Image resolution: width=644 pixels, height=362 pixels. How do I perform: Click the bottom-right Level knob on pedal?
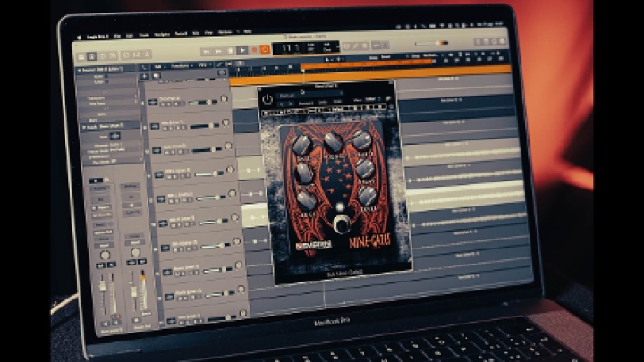[368, 196]
